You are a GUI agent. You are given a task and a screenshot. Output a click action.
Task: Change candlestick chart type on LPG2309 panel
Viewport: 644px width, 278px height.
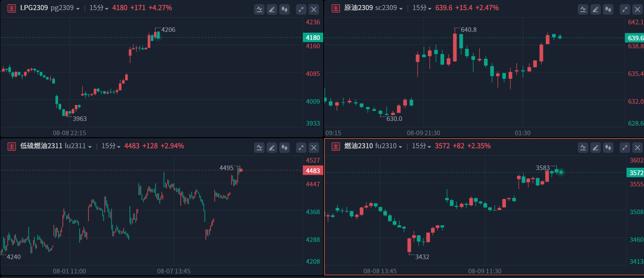(x=285, y=9)
